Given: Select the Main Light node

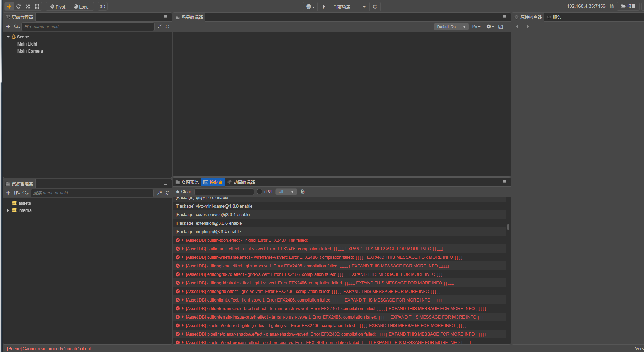Looking at the screenshot, I should 27,44.
